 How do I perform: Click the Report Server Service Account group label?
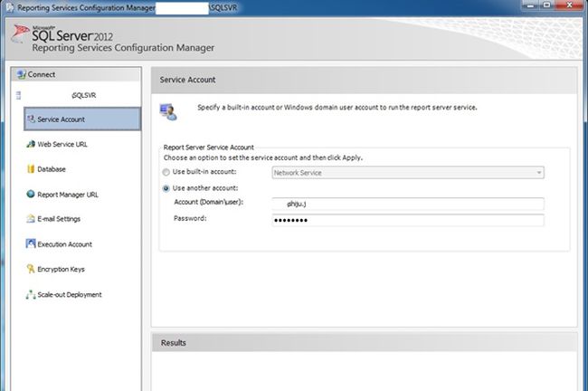(x=208, y=148)
